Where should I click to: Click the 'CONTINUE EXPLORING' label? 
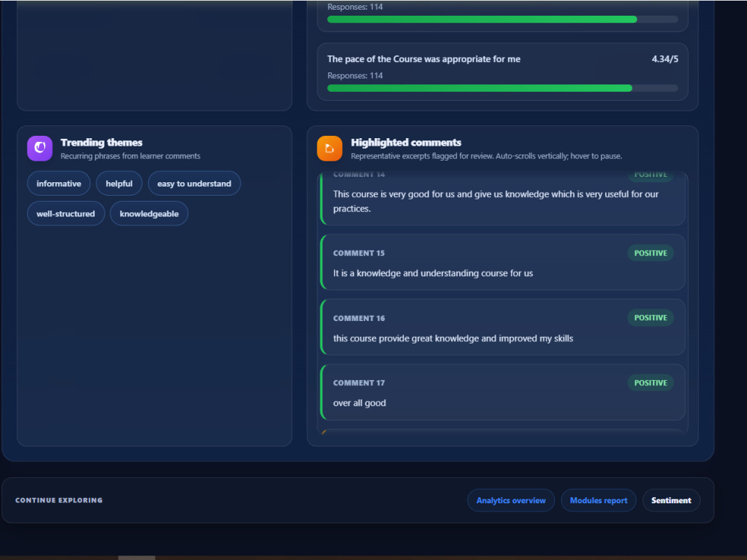[x=59, y=500]
